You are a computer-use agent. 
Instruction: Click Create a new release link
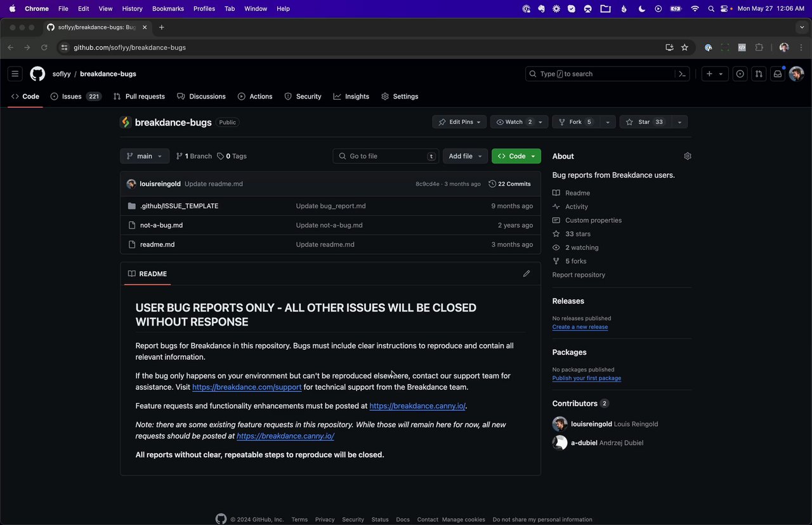click(x=580, y=327)
